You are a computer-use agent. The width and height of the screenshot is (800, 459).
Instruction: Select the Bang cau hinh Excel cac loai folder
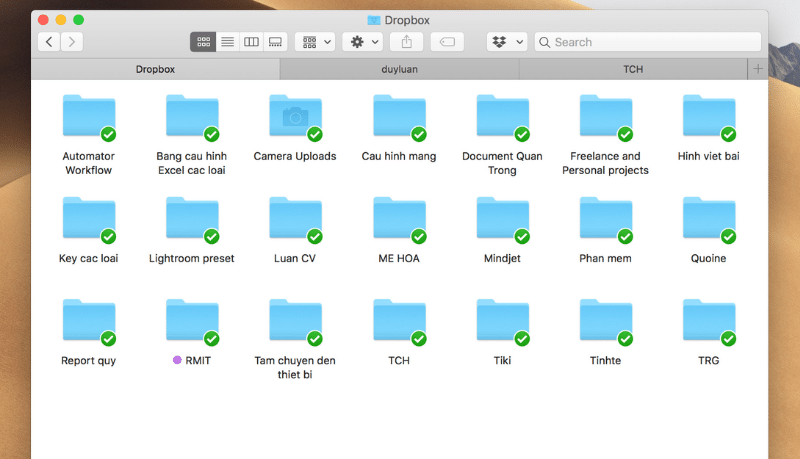tap(192, 116)
